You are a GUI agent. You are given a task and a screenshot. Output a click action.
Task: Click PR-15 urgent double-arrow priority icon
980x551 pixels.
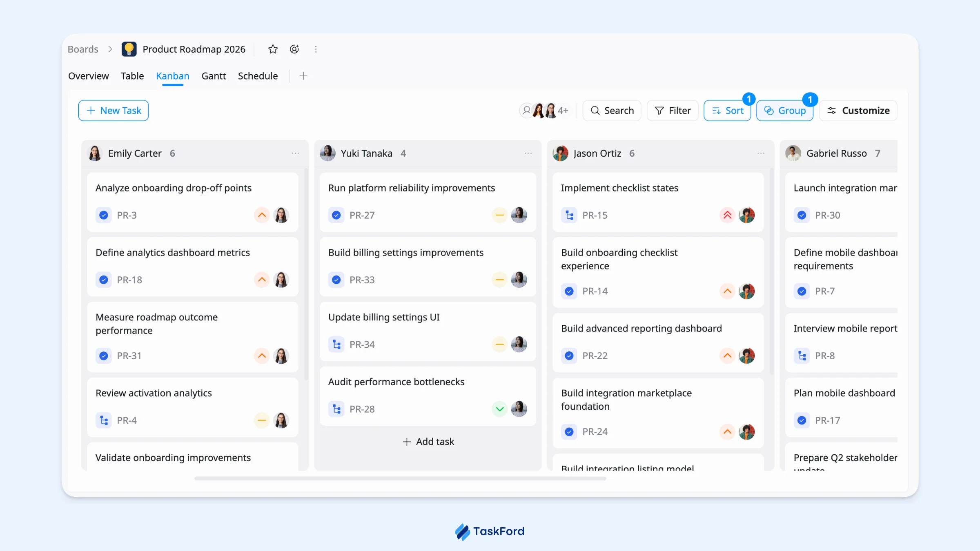pos(727,215)
